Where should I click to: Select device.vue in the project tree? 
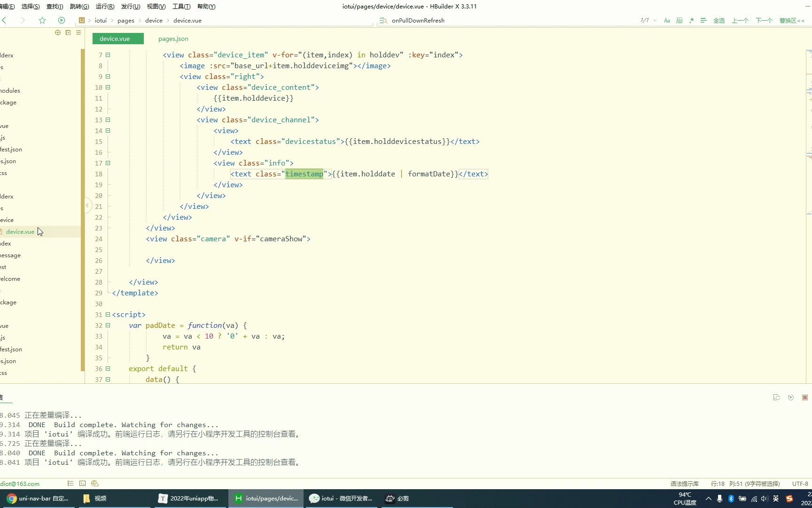pyautogui.click(x=20, y=231)
